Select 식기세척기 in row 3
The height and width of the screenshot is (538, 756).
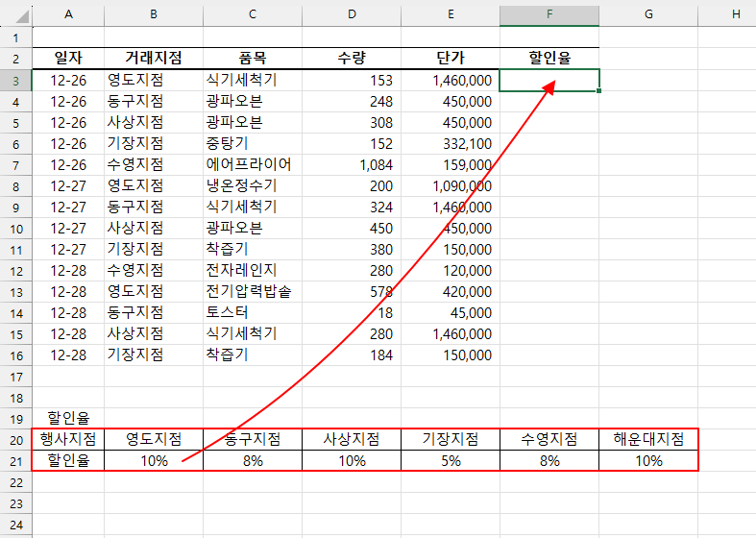(x=253, y=80)
